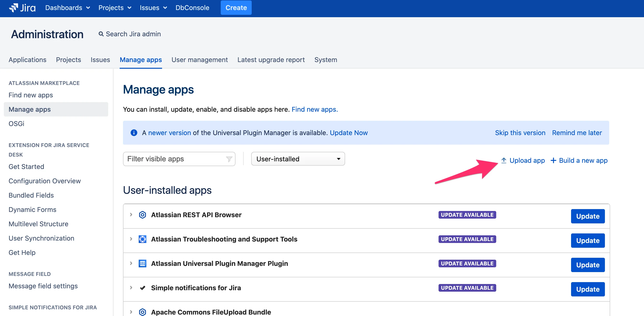644x316 pixels.
Task: Switch to the User management tab
Action: (x=199, y=60)
